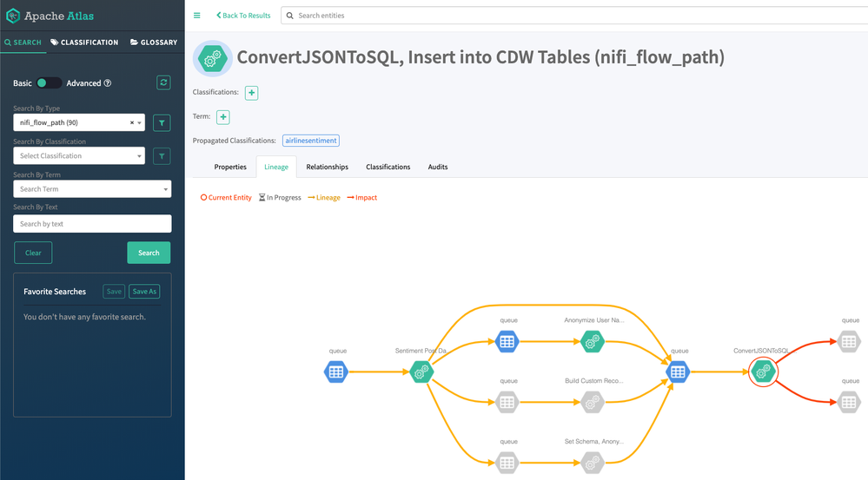Open the airlinesentiment propagated classification tag
The height and width of the screenshot is (480, 868).
[311, 141]
